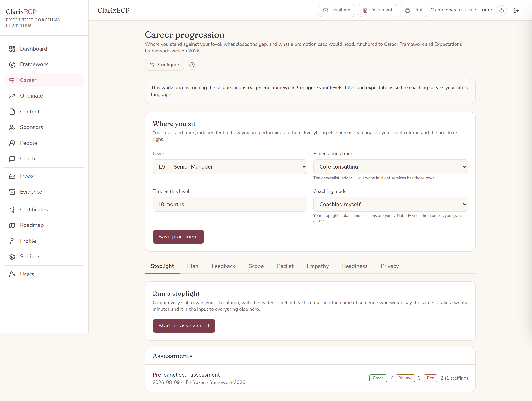Switch to the Readiness tab

355,266
